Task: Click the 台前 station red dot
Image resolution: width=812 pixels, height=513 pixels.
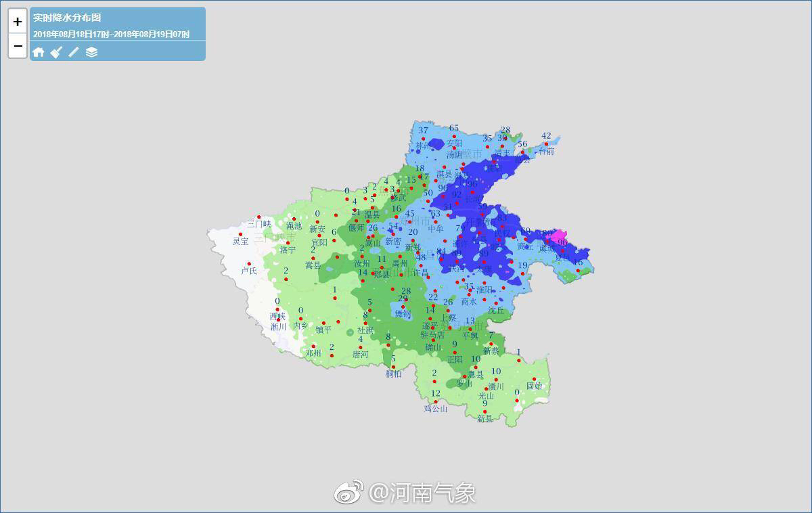Action: [546, 144]
